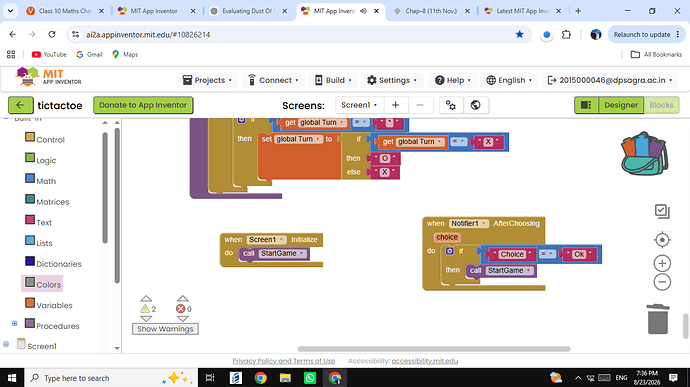This screenshot has width=690, height=387.
Task: Remove screen with minus button
Action: click(420, 105)
